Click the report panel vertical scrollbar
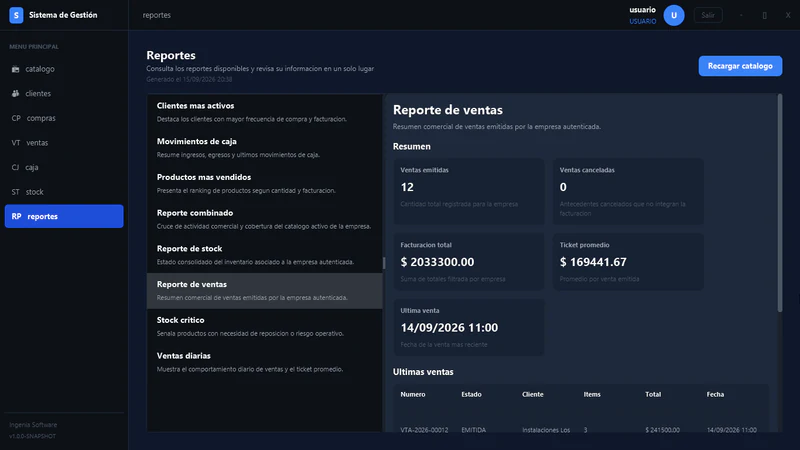This screenshot has width=800, height=450. coord(779,203)
